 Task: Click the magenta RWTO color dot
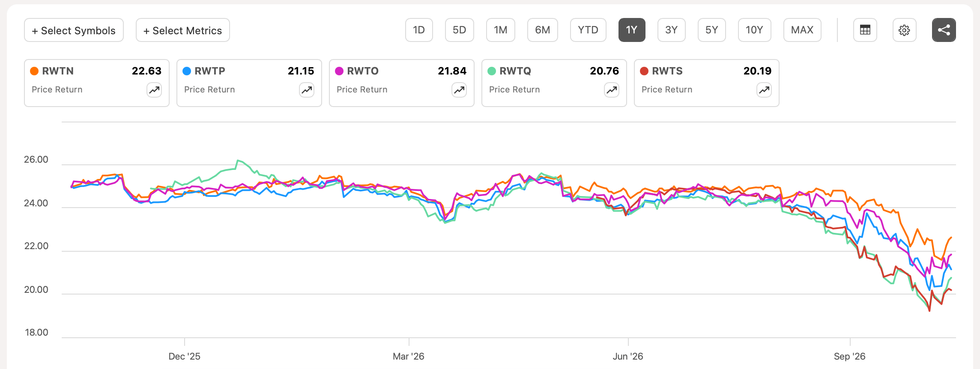pyautogui.click(x=339, y=71)
